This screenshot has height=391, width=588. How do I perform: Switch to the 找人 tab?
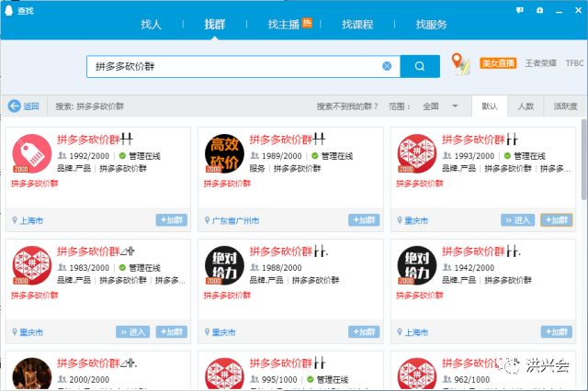pyautogui.click(x=151, y=25)
